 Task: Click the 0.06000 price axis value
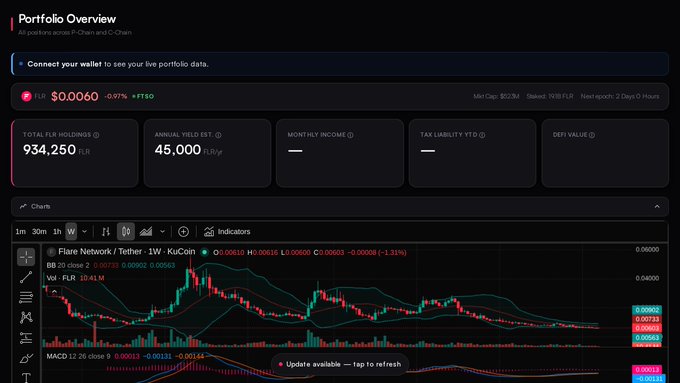click(x=647, y=249)
